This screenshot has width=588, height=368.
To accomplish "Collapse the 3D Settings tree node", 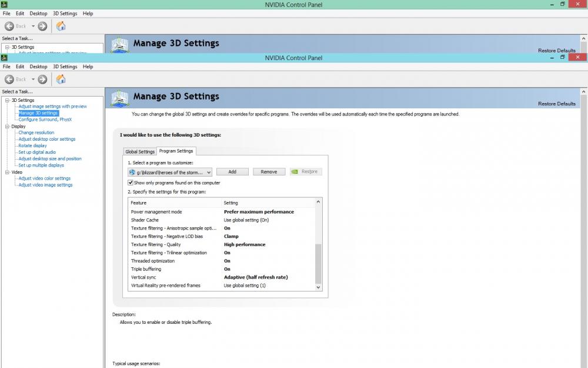I will (x=7, y=100).
